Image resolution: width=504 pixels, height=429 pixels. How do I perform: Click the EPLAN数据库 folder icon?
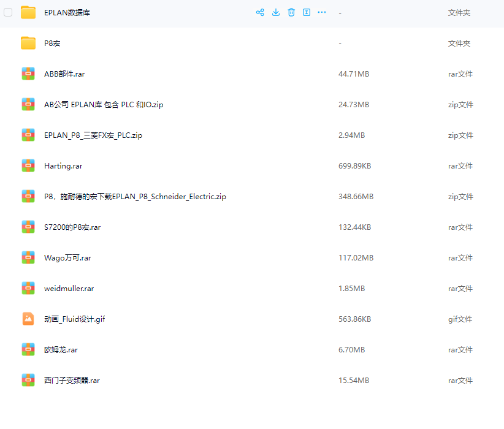coord(28,12)
